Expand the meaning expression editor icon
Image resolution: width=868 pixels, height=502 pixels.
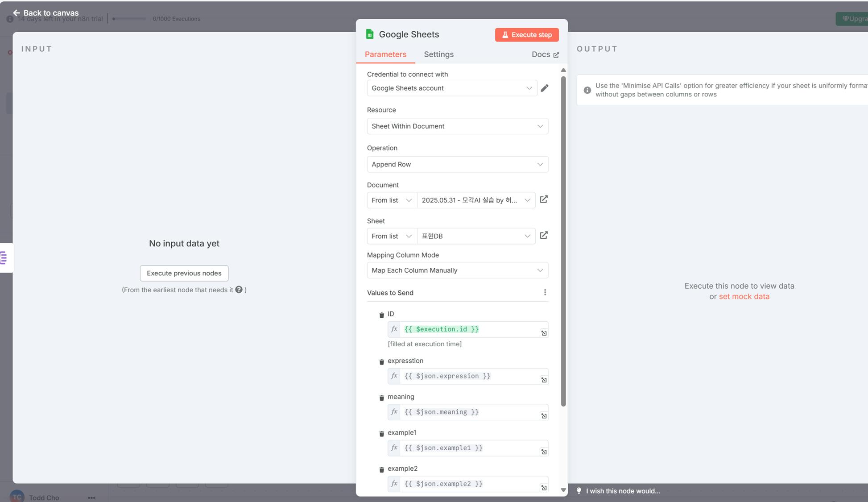click(x=544, y=415)
